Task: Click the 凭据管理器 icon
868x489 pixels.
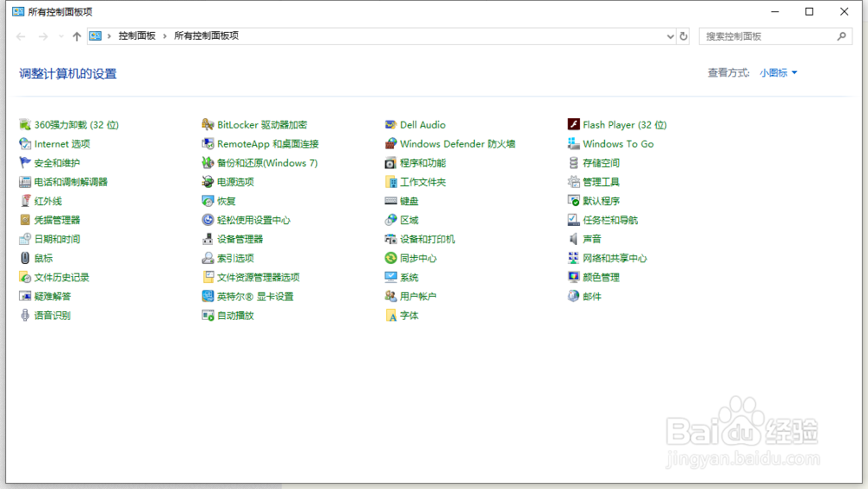Action: [x=25, y=220]
